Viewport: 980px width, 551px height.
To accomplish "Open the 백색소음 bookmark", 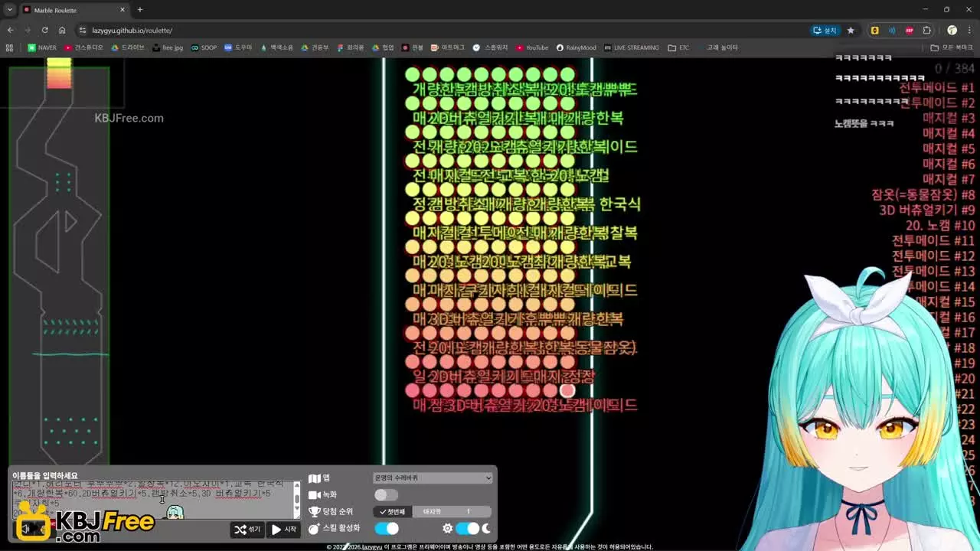I will pos(276,47).
